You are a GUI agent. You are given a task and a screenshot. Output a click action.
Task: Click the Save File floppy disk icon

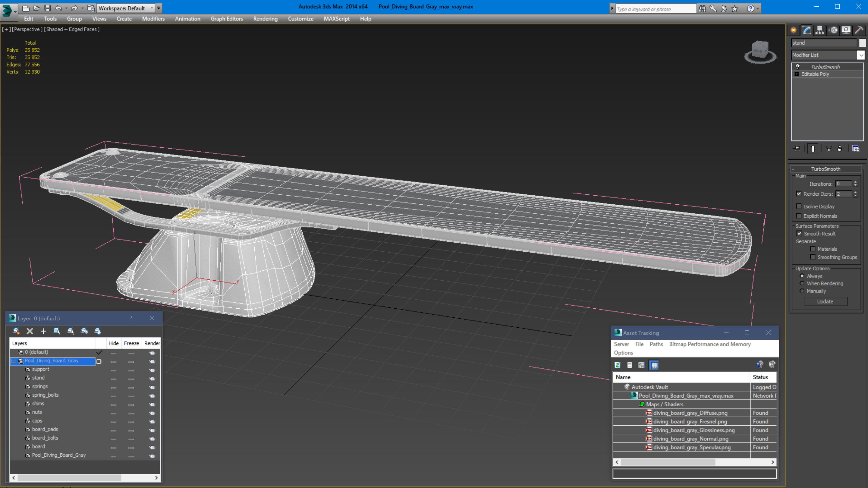[x=47, y=8]
